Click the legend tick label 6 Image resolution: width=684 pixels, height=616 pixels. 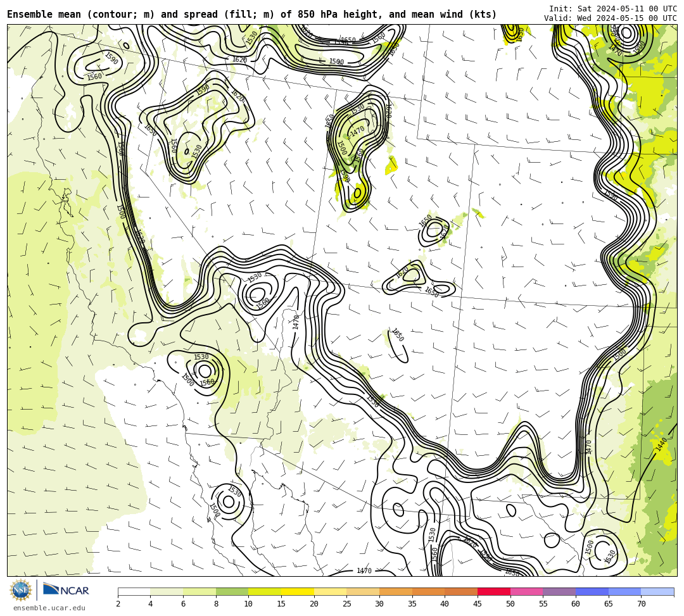pos(183,604)
